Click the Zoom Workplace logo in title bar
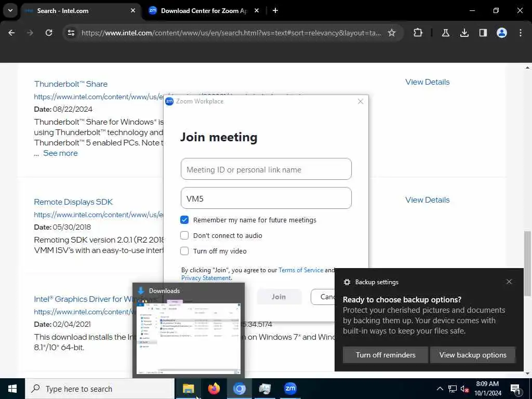The height and width of the screenshot is (399, 532). 169,101
